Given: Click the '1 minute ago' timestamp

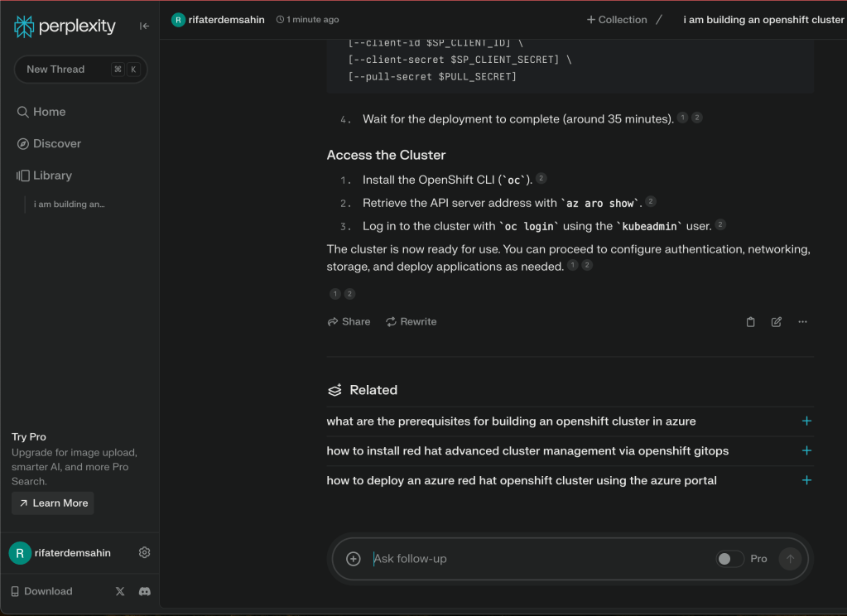Looking at the screenshot, I should [308, 19].
